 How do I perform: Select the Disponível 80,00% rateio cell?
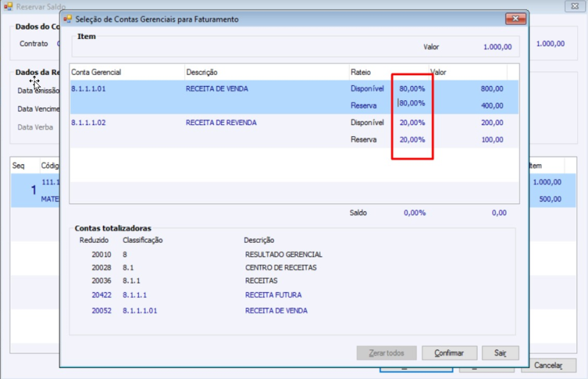pyautogui.click(x=412, y=88)
